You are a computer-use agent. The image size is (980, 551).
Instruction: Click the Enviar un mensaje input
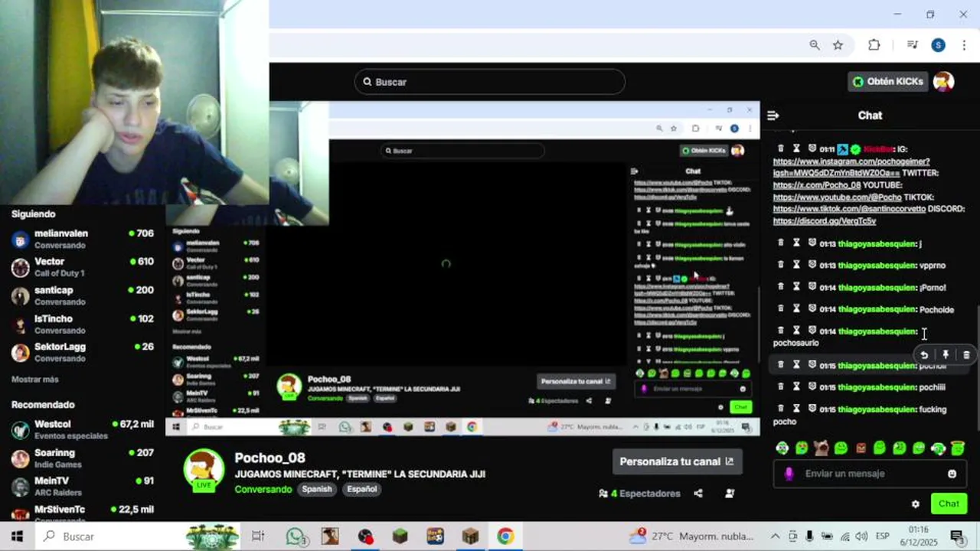pos(869,474)
